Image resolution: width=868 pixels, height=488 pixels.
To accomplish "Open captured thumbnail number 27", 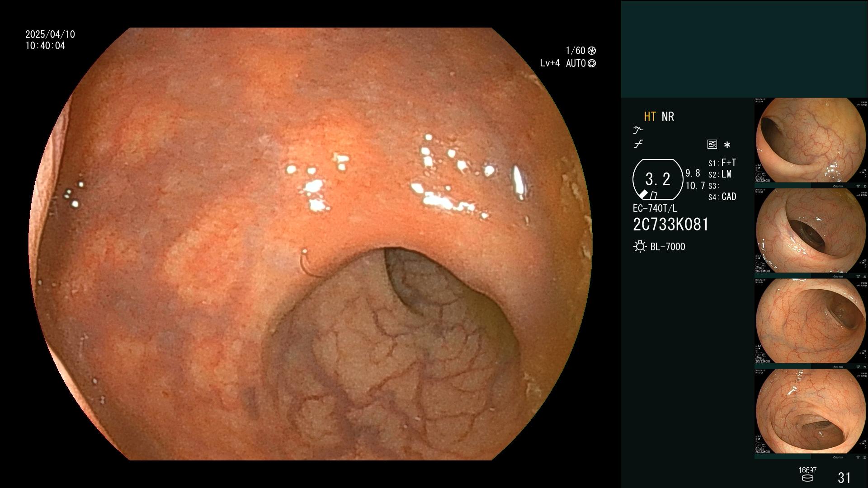I will tap(811, 412).
